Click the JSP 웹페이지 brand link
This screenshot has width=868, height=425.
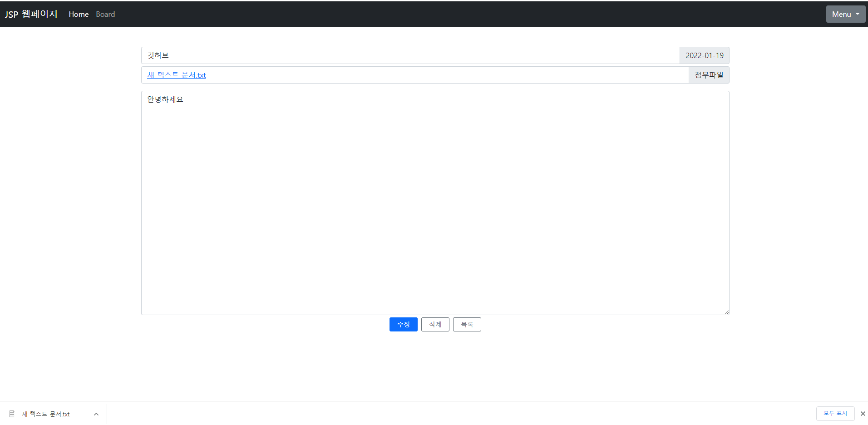(30, 14)
